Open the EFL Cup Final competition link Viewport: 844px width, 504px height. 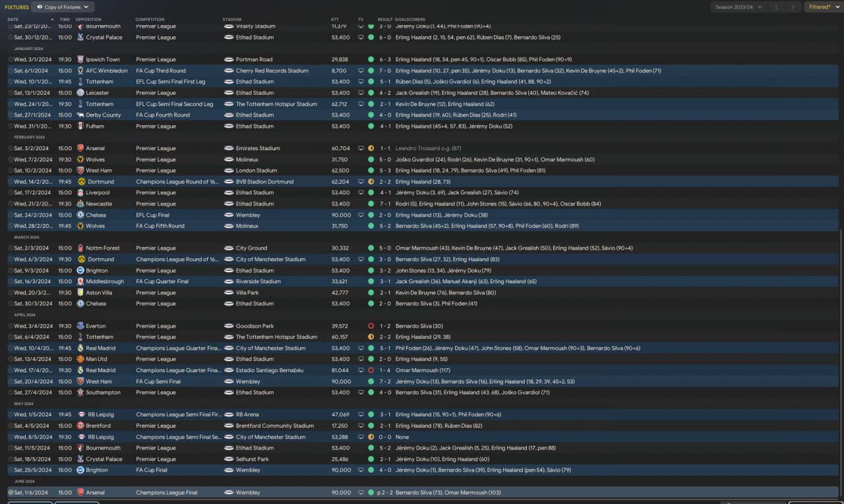[156, 215]
